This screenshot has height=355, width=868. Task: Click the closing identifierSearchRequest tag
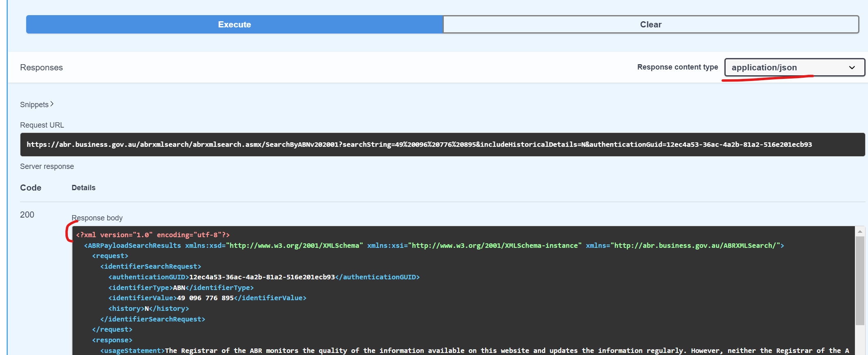tap(153, 319)
